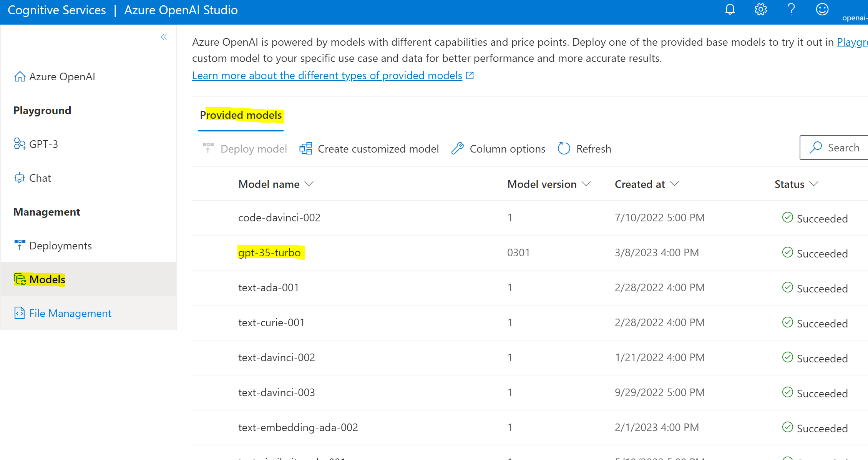Viewport: 868px width, 460px height.
Task: Click text-davinci-002 succeeded status checkmark
Action: pyautogui.click(x=788, y=357)
